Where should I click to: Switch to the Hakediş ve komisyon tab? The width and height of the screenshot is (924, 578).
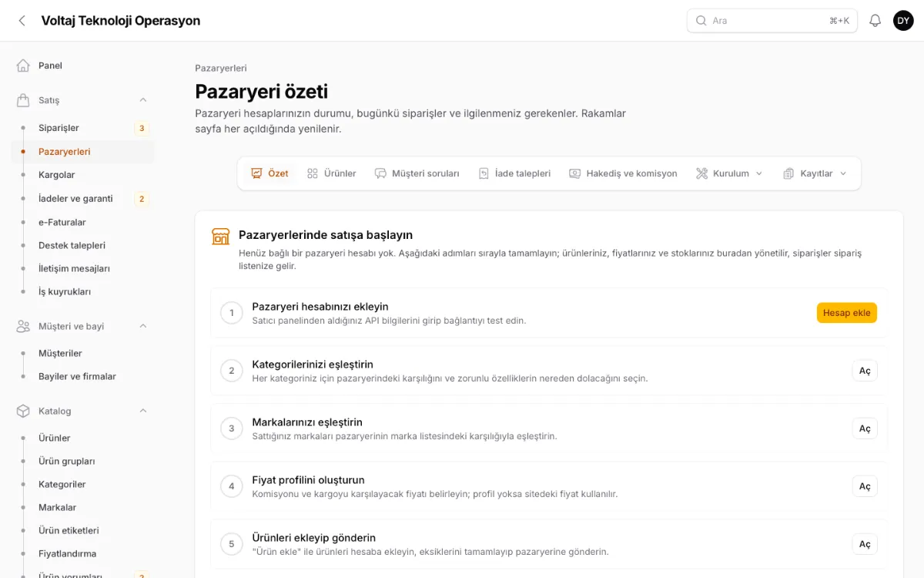623,173
